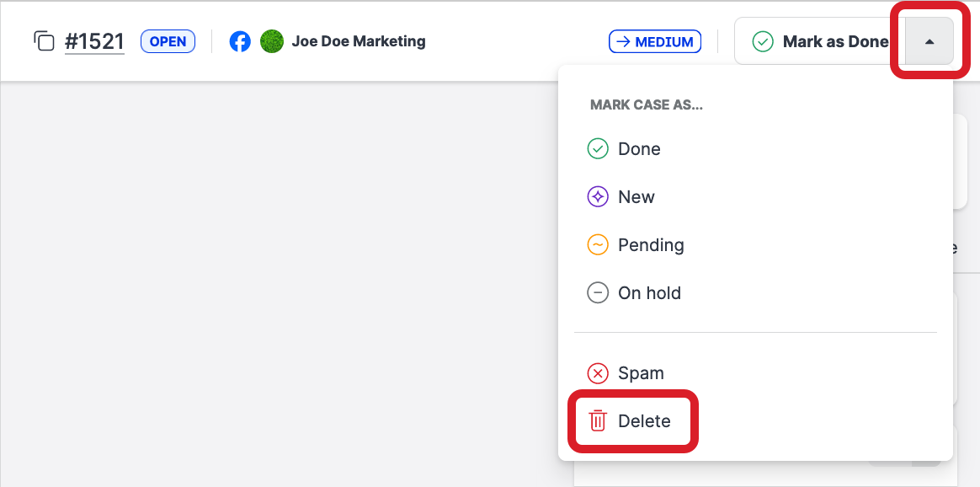
Task: Click the Mark as Done button
Action: [x=819, y=41]
